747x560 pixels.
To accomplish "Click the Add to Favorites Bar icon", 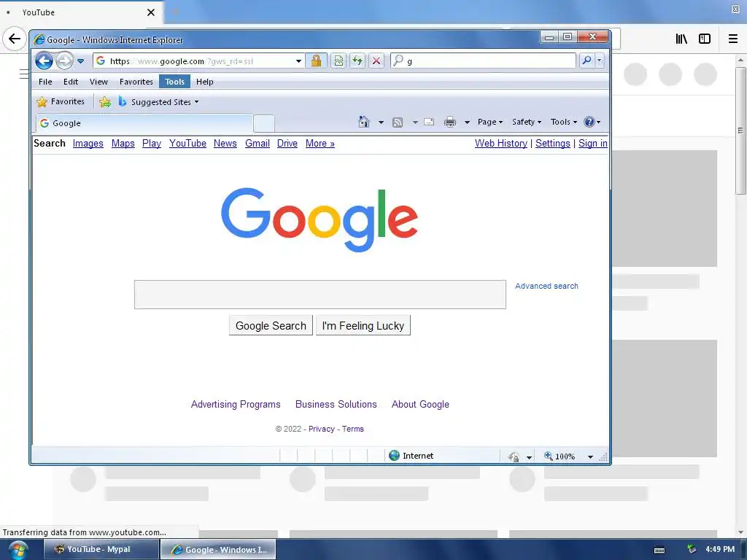I will point(105,102).
